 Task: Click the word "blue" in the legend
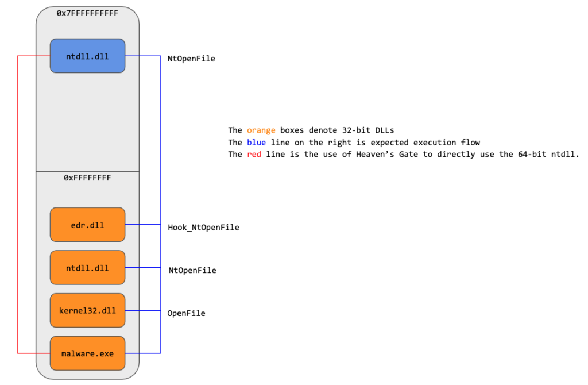pyautogui.click(x=256, y=143)
